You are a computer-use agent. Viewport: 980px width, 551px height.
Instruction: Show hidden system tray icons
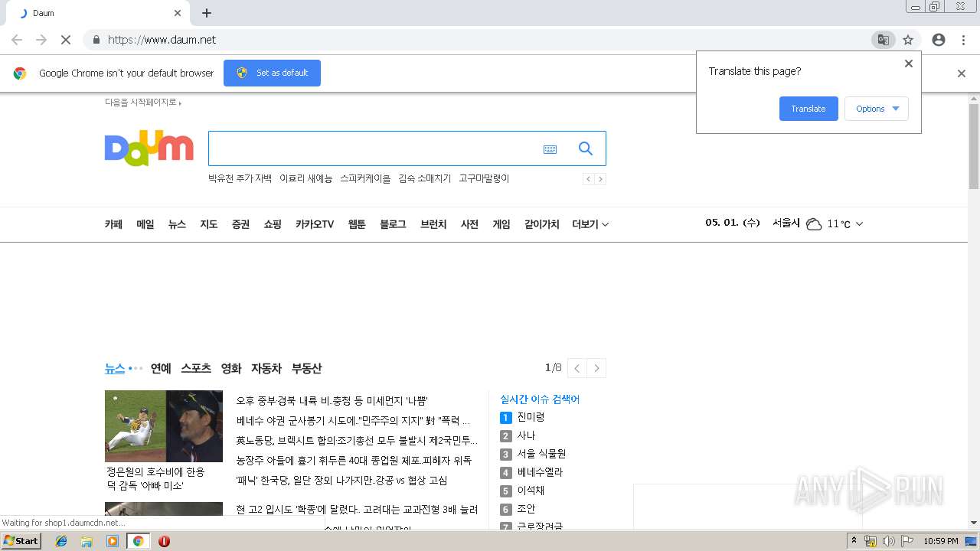pyautogui.click(x=854, y=541)
